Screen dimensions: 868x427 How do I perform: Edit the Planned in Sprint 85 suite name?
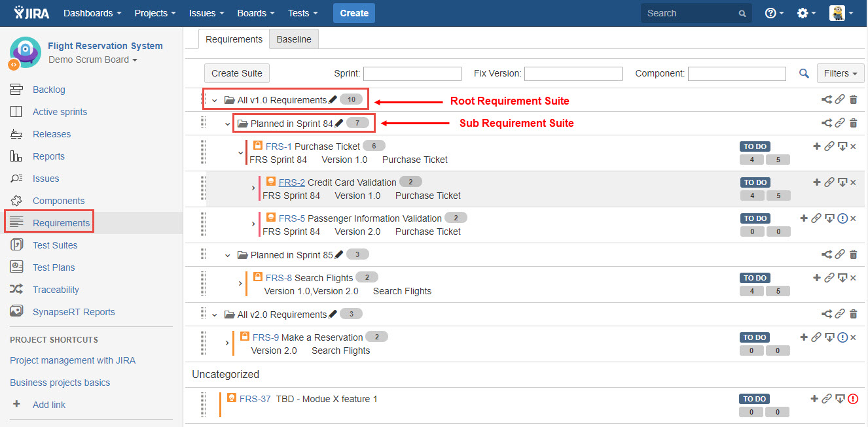(x=338, y=254)
